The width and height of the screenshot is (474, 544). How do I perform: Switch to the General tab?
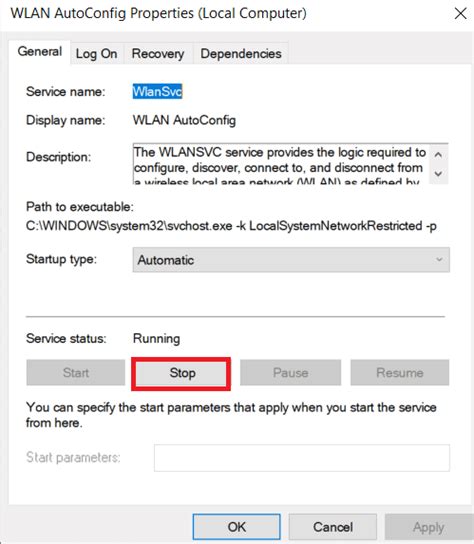point(40,52)
